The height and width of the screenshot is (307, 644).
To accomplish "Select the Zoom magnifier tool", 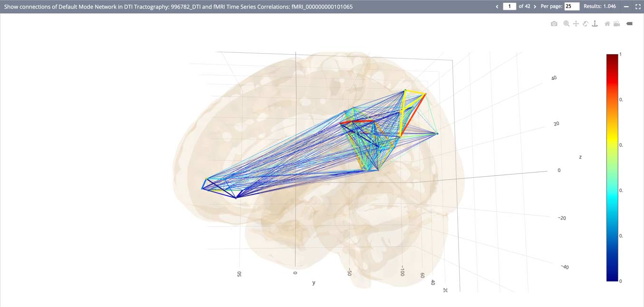I will [x=566, y=24].
